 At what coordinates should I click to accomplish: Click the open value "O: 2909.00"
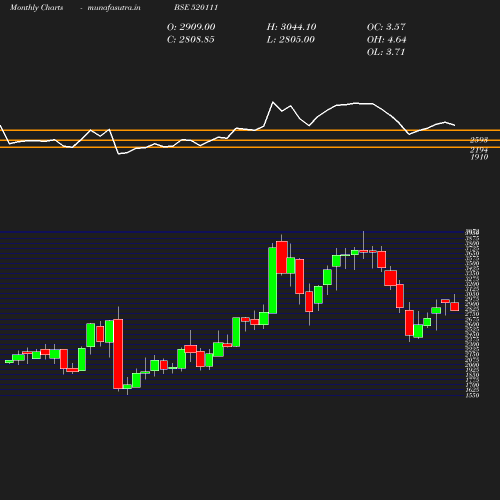coord(191,27)
